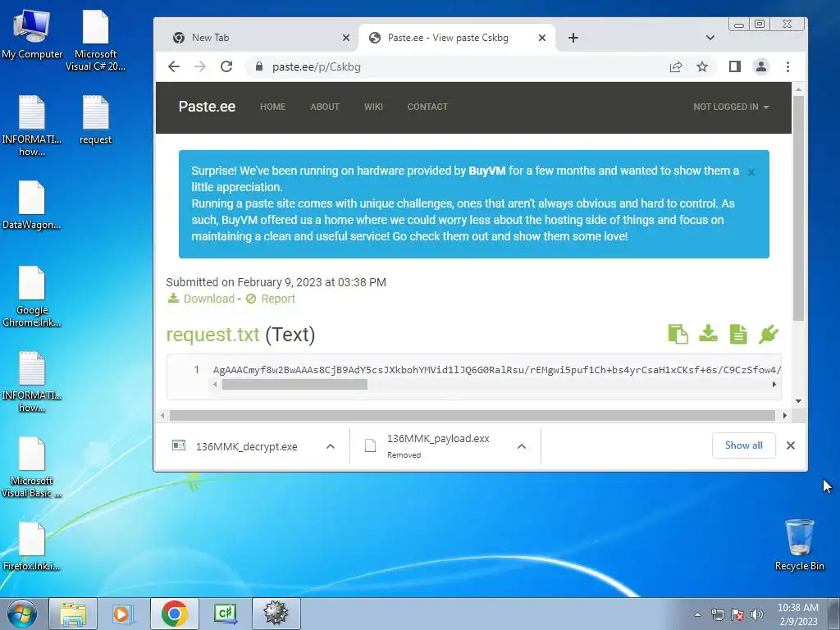Select the request file on desktop

point(96,120)
